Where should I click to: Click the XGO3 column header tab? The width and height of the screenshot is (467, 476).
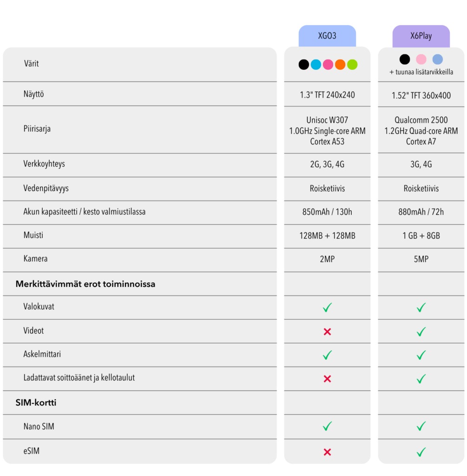[327, 36]
